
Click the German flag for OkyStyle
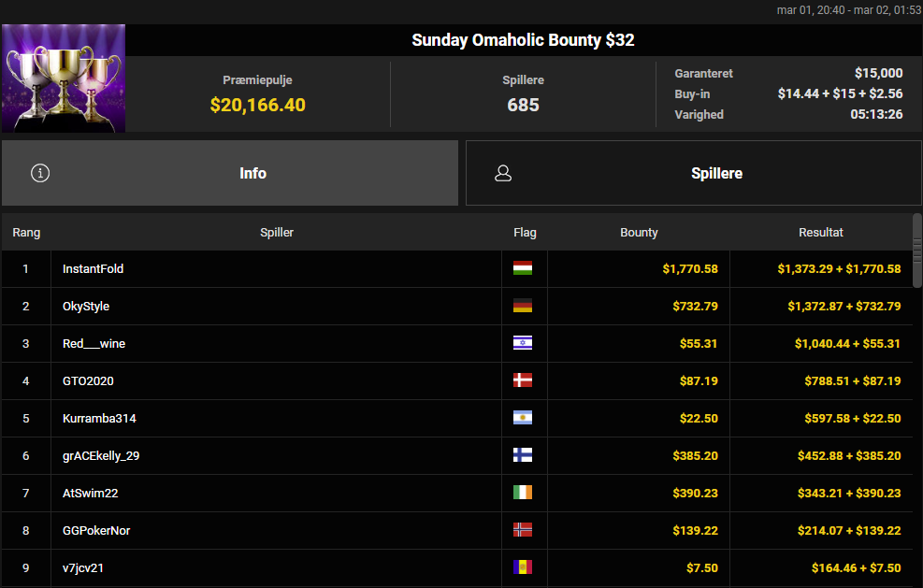click(x=523, y=307)
